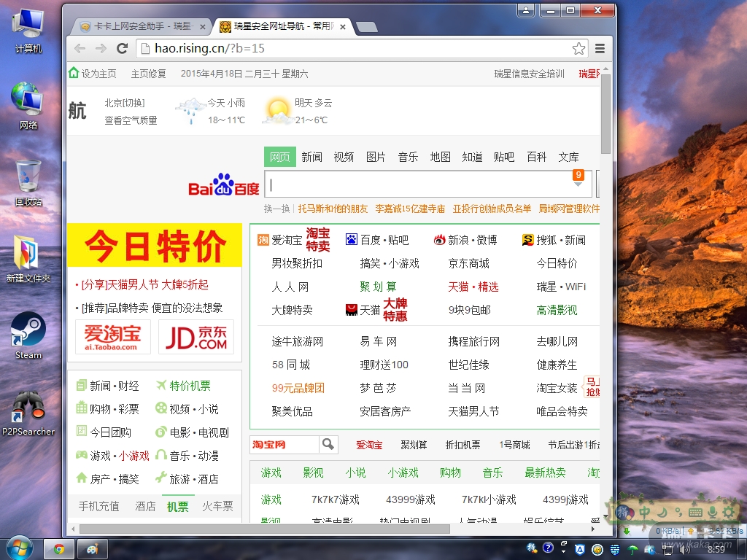Reload the page with the refresh icon
This screenshot has height=560, width=747.
(123, 48)
